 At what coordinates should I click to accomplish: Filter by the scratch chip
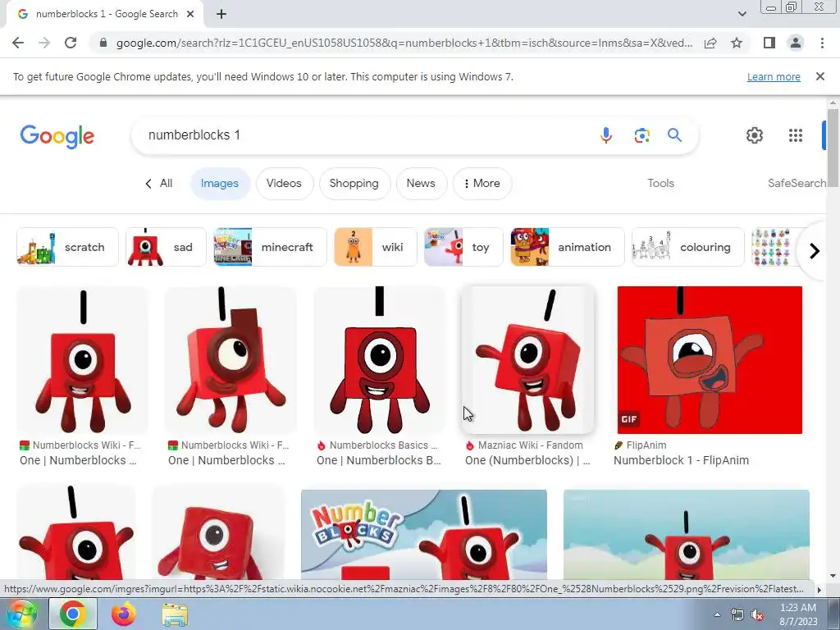[67, 247]
